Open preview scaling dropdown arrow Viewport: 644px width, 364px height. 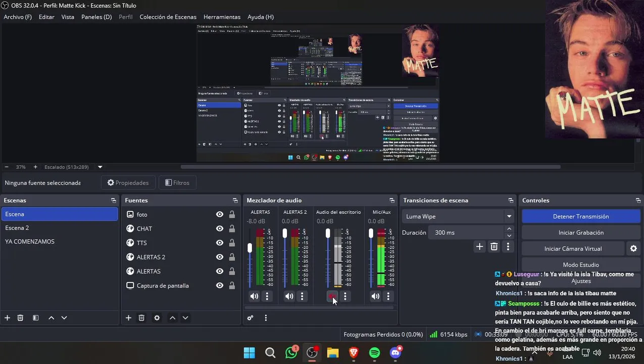pyautogui.click(x=100, y=167)
